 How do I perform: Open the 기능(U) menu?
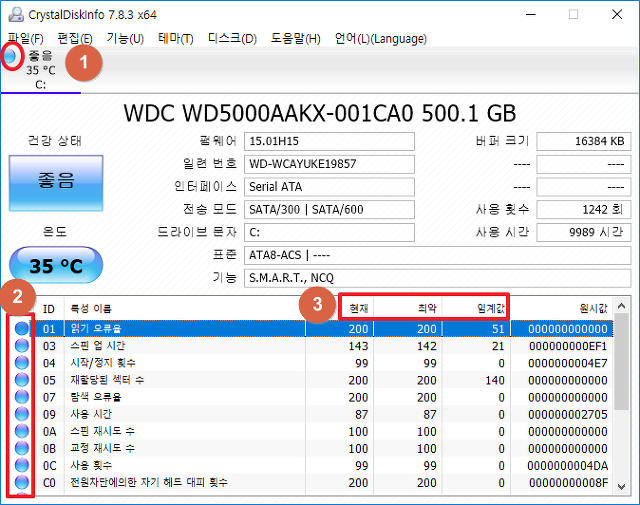point(125,39)
